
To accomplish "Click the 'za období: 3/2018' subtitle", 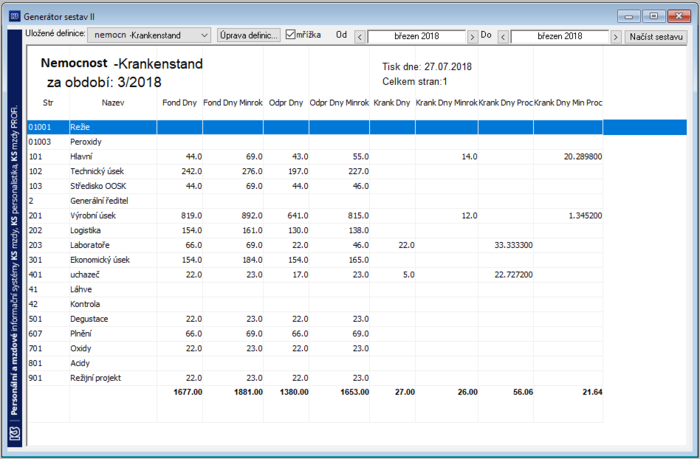I will 104,83.
